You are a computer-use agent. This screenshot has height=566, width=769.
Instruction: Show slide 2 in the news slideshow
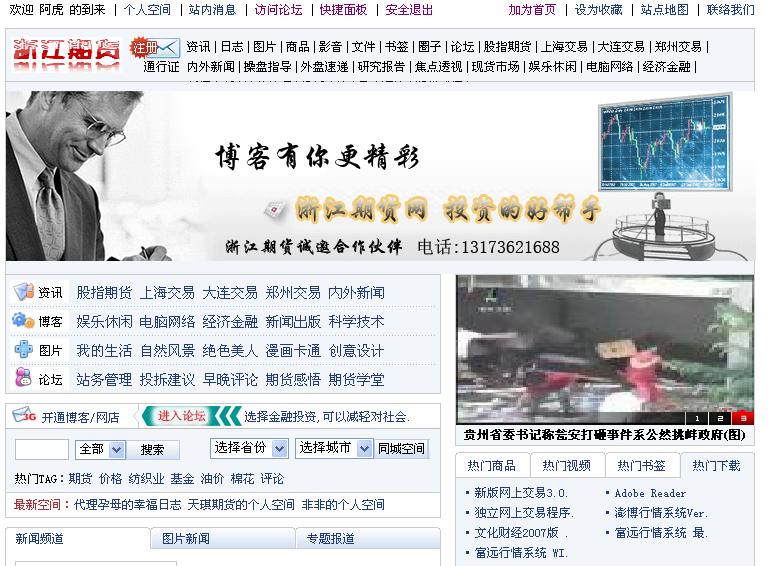pyautogui.click(x=720, y=418)
